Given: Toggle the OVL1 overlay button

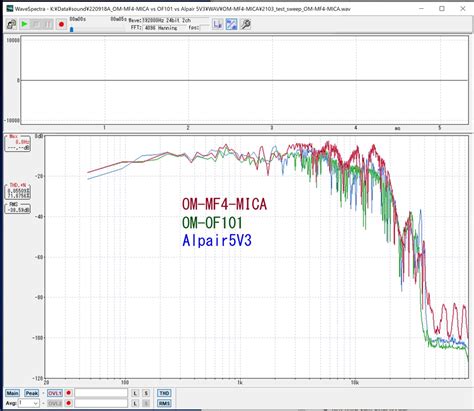Looking at the screenshot, I should coord(55,393).
